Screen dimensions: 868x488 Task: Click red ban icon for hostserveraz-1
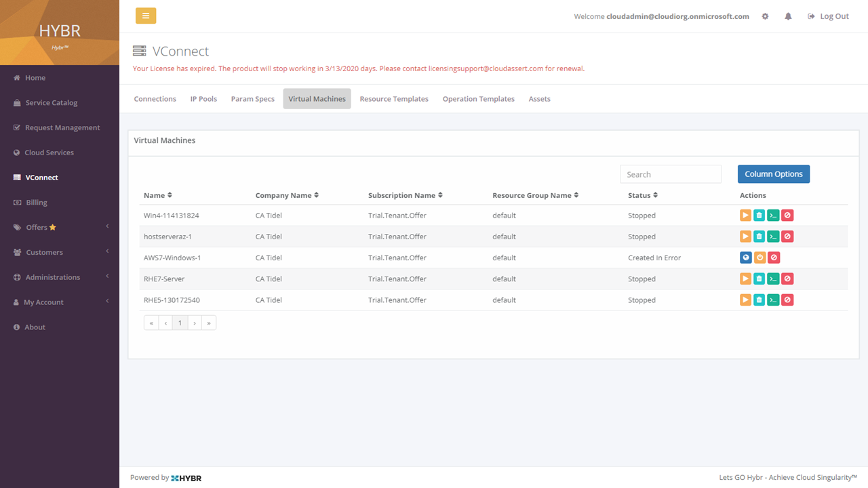pos(787,237)
